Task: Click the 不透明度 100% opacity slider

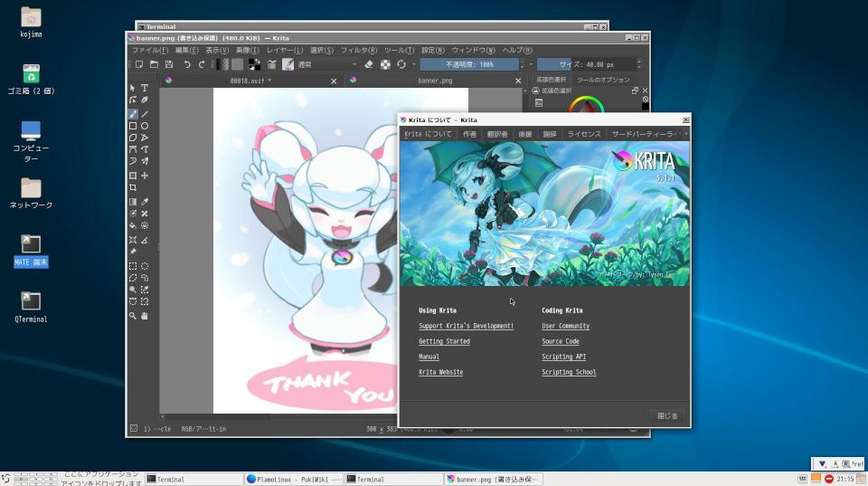Action: coord(469,64)
